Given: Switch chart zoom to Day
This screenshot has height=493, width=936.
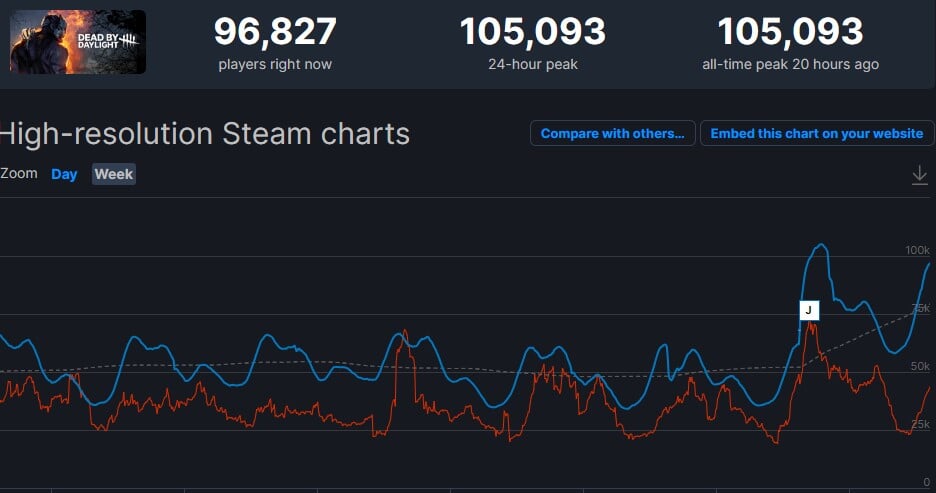Looking at the screenshot, I should 64,174.
